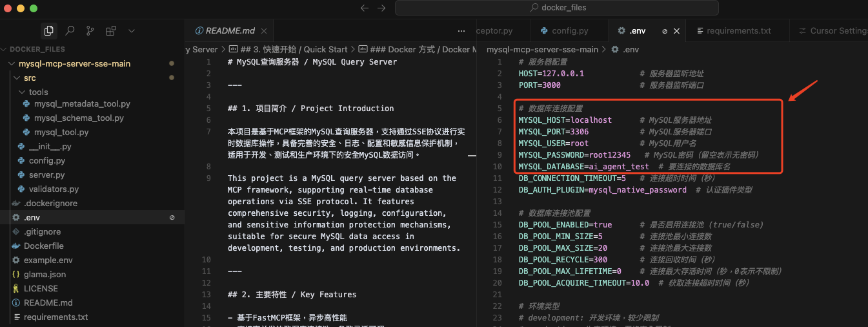Open validators.py file
The width and height of the screenshot is (868, 327).
(54, 189)
